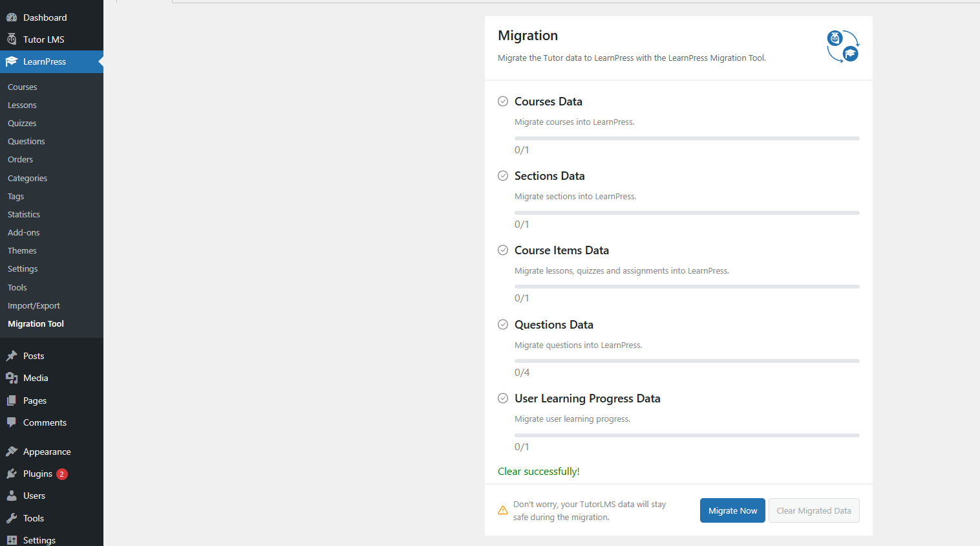Screen dimensions: 980x546
Task: Open Courses under LearnPress
Action: [23, 87]
